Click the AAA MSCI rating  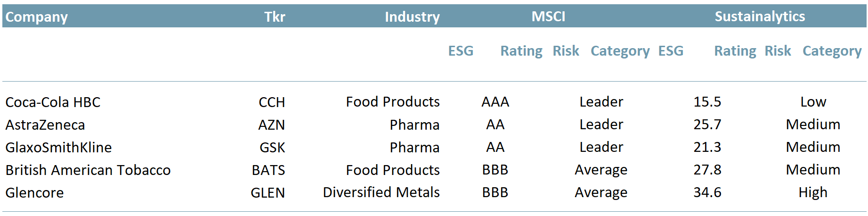click(x=495, y=102)
